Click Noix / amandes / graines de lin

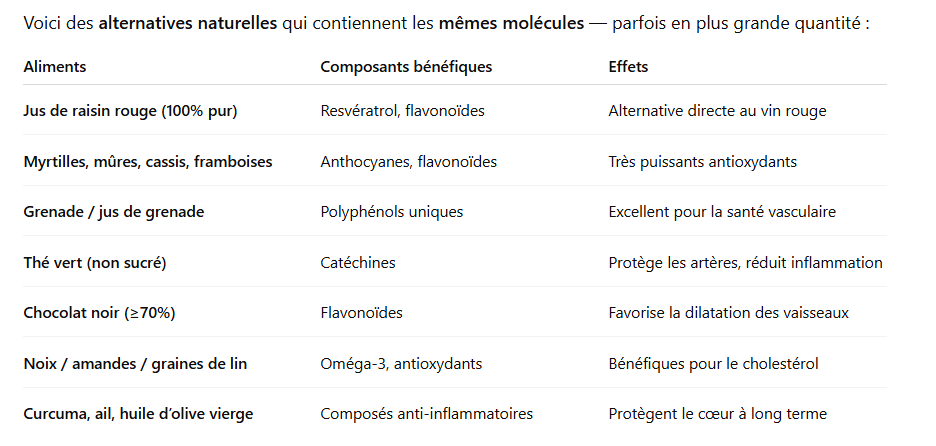tap(136, 364)
